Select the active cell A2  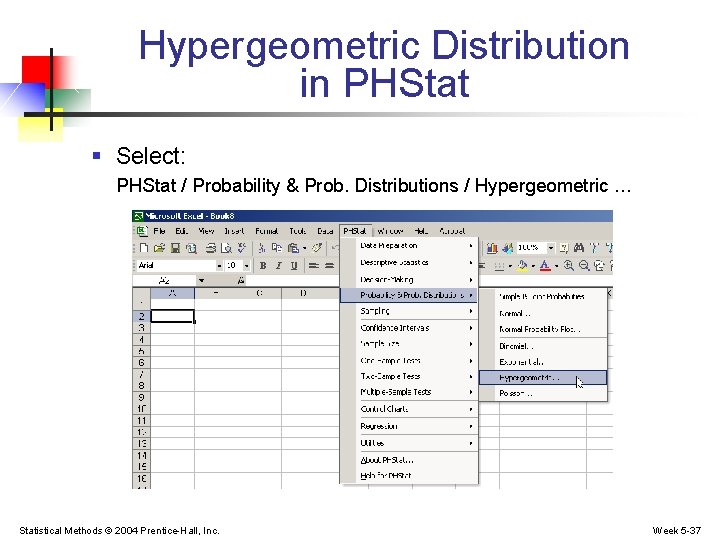coord(173,316)
